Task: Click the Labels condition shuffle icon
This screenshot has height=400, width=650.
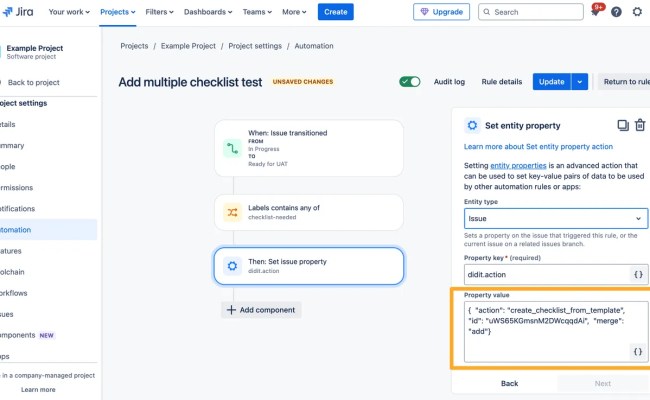Action: pyautogui.click(x=232, y=212)
